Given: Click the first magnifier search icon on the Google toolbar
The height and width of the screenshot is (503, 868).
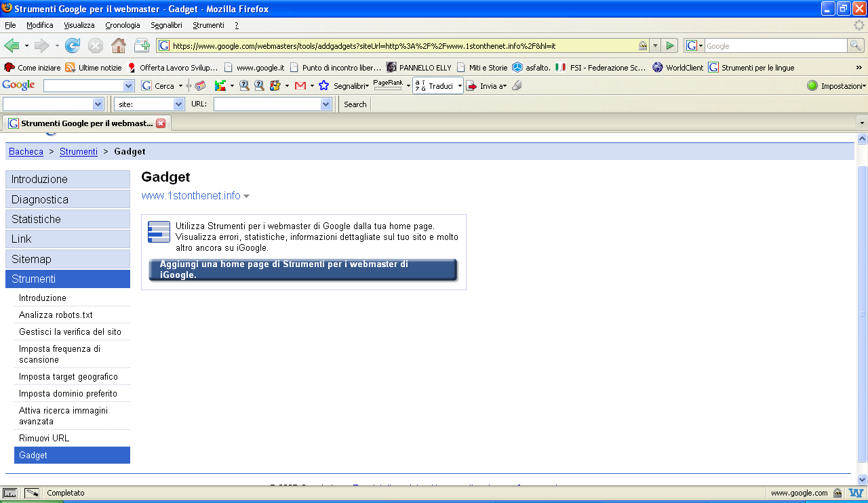Looking at the screenshot, I should point(244,85).
